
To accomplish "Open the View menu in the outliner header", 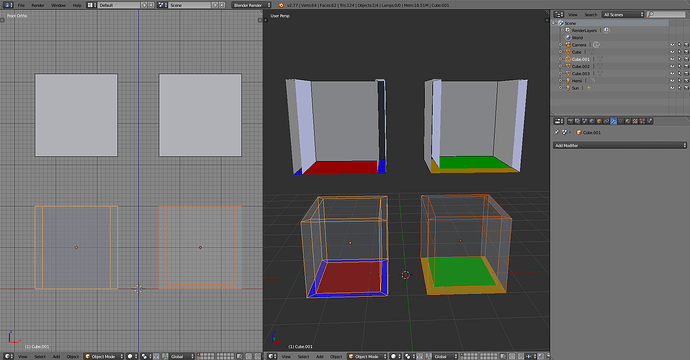I will coord(573,15).
